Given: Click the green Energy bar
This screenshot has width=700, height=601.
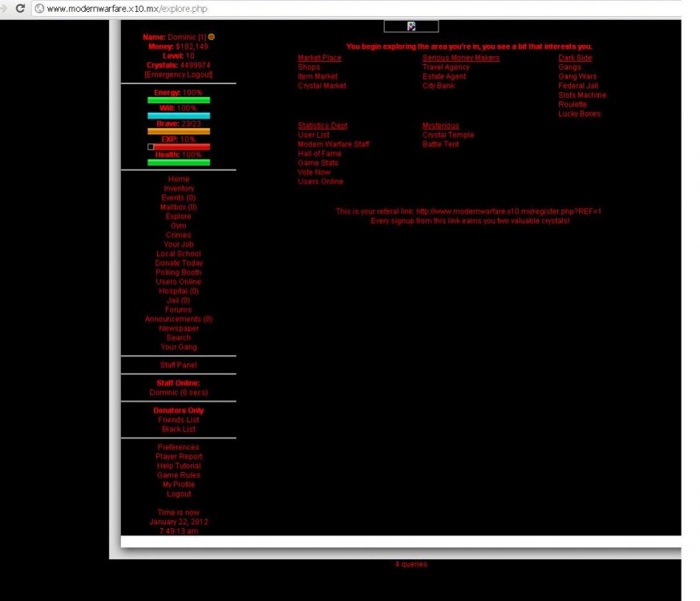Looking at the screenshot, I should coord(178,100).
